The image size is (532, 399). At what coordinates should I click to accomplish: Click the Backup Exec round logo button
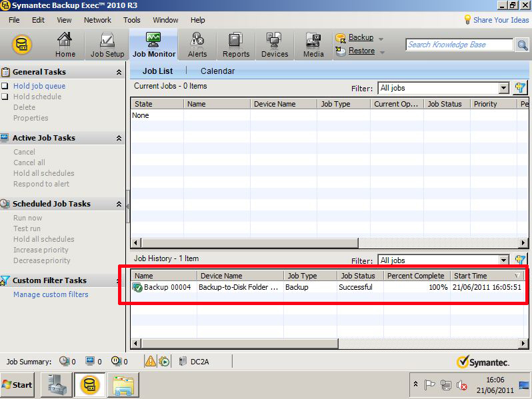(x=22, y=45)
